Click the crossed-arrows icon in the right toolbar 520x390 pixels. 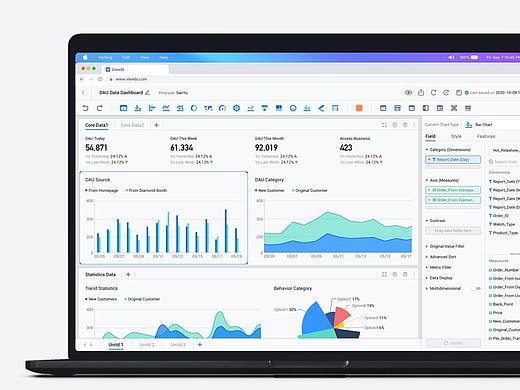pos(454,108)
